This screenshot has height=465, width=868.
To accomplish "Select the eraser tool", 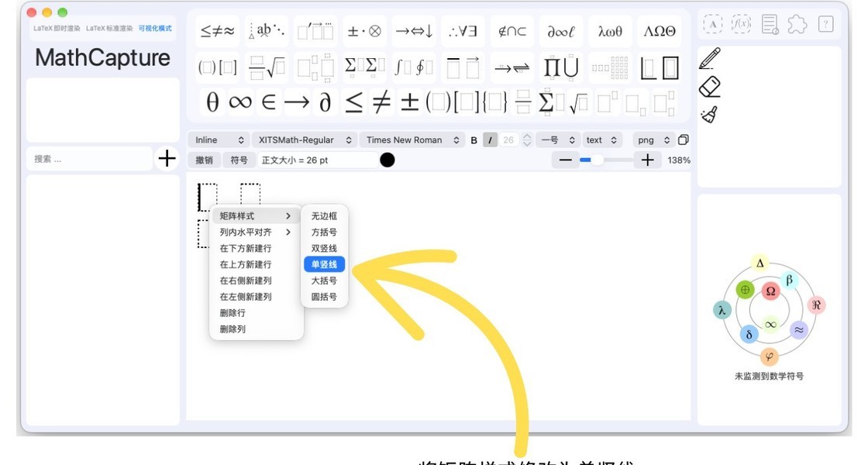I will click(x=710, y=87).
